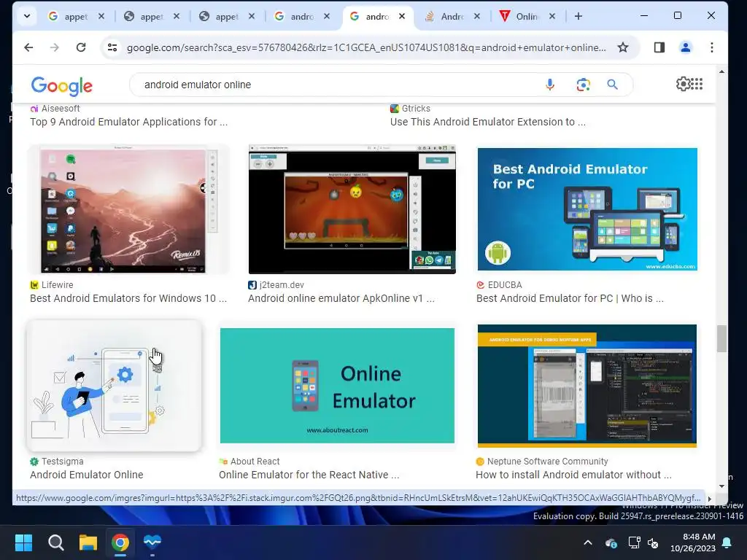Open the Remix OS desktop image thumbnail
This screenshot has width=747, height=560.
coord(128,209)
